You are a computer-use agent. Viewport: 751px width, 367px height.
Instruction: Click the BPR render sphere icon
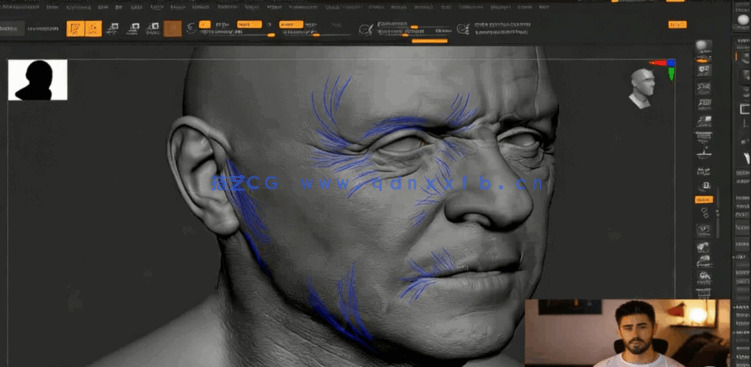click(704, 47)
